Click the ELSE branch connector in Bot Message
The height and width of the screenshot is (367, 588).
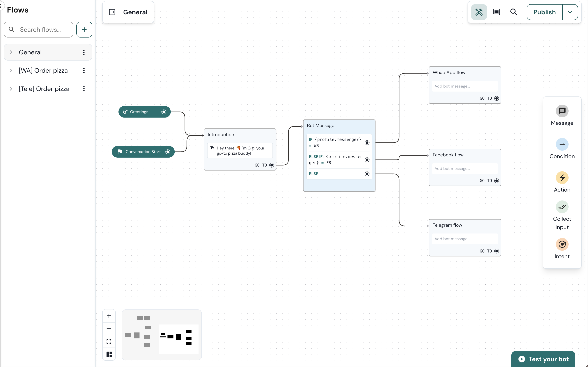[367, 174]
